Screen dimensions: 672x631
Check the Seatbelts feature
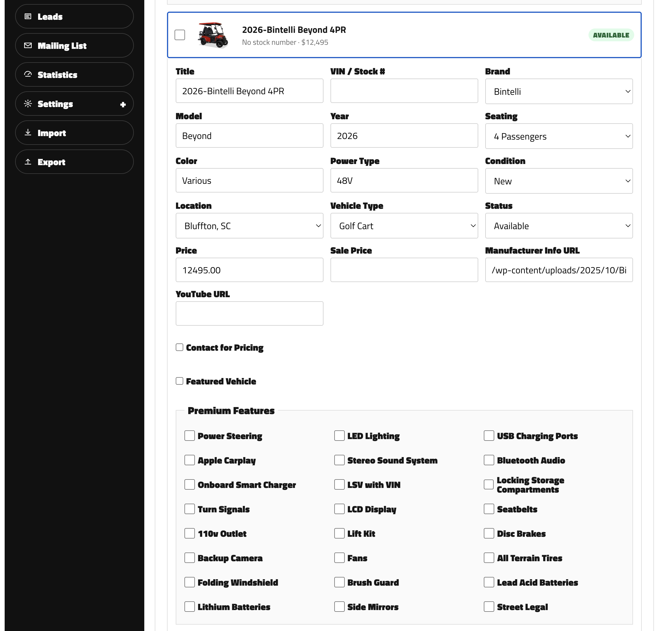pos(489,509)
